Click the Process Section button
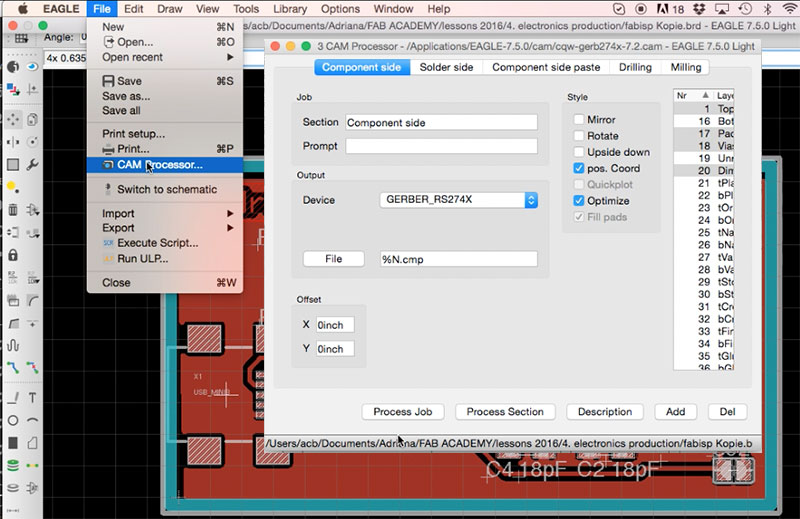This screenshot has height=519, width=800. (x=505, y=412)
